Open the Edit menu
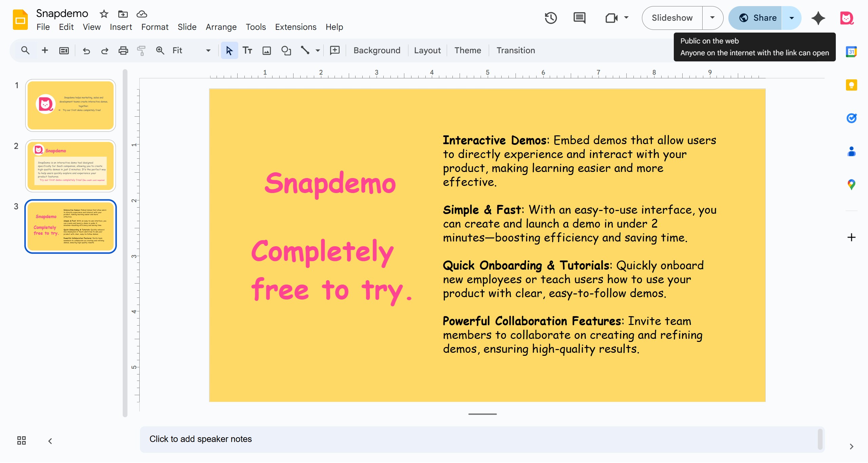This screenshot has width=868, height=463. (66, 27)
